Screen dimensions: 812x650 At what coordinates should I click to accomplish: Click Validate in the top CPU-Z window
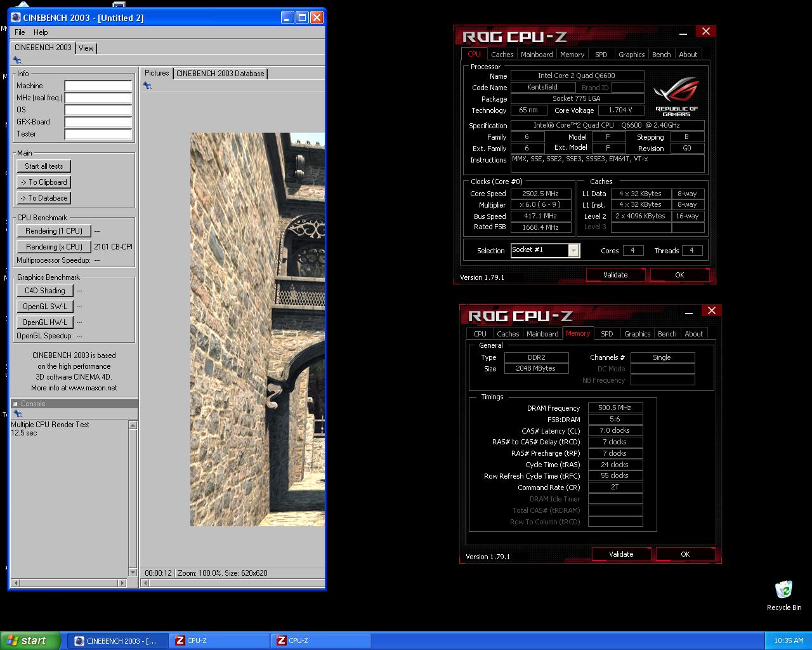click(615, 275)
